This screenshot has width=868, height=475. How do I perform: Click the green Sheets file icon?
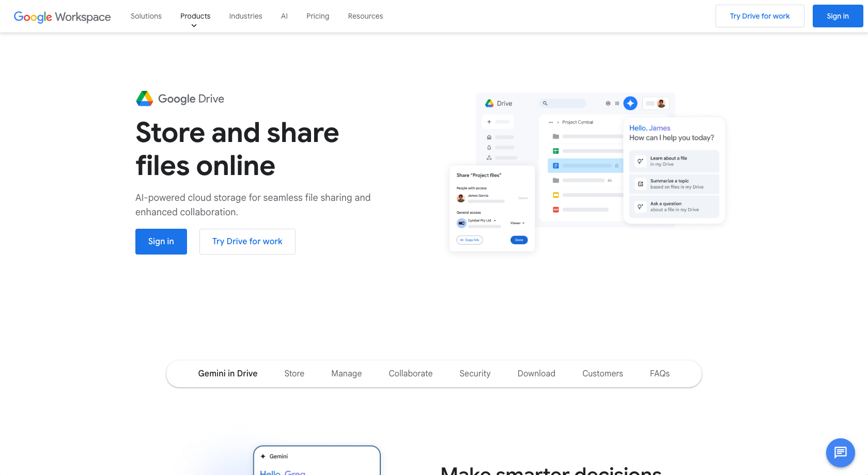pyautogui.click(x=556, y=151)
